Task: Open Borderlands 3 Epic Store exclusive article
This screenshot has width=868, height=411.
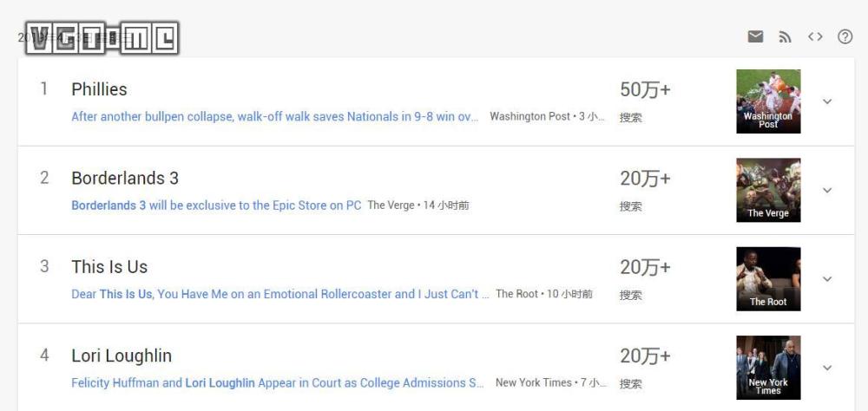Action: 216,205
